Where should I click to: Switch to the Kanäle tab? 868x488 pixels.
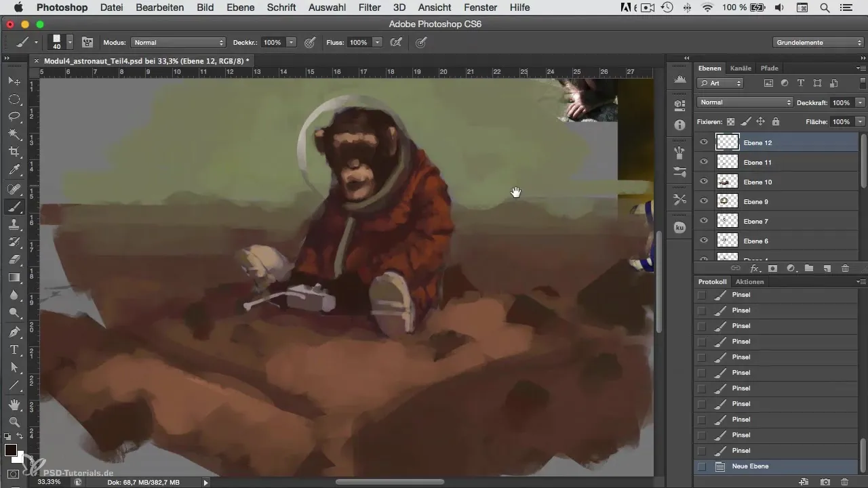pyautogui.click(x=741, y=68)
